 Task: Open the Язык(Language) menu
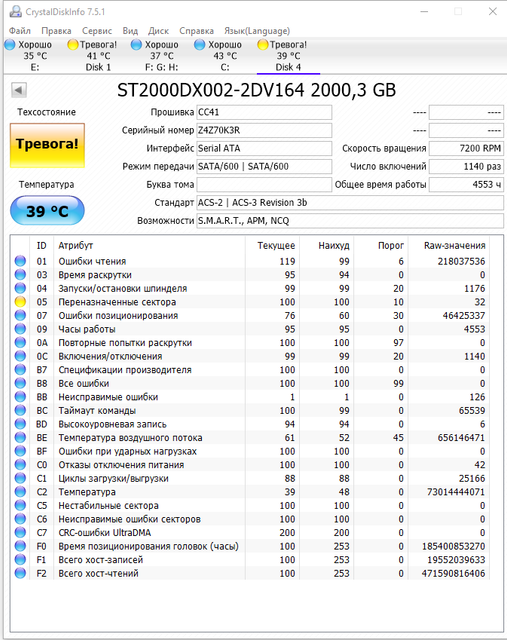[257, 31]
